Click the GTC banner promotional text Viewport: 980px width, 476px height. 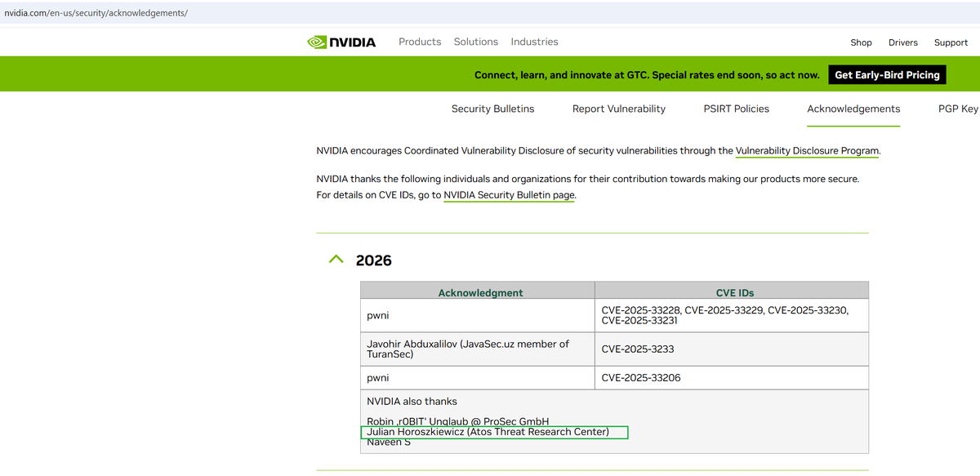click(x=647, y=75)
